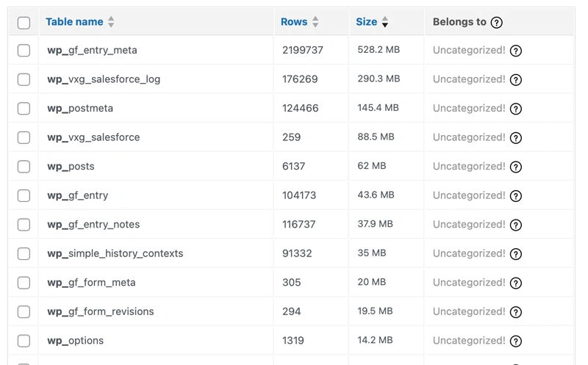Select the wp_simple_history_contexts table name
Viewport: 588px width, 365px height.
(115, 253)
